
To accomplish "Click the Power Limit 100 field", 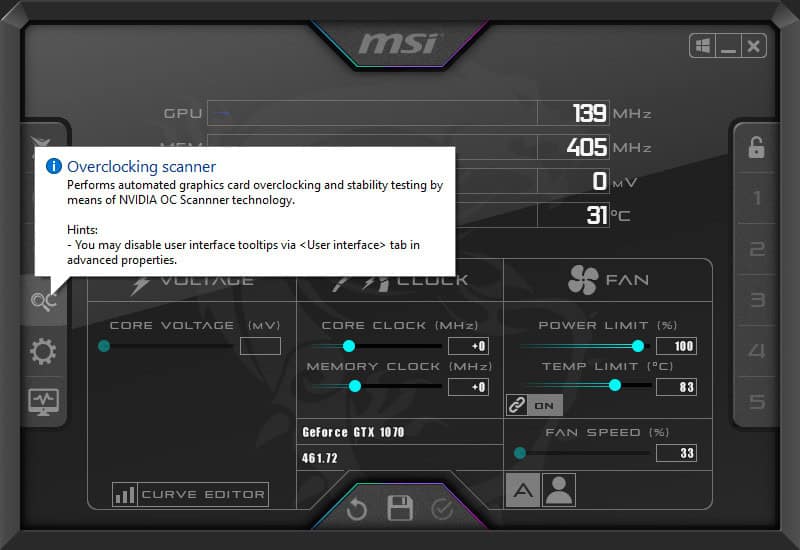I will click(677, 346).
